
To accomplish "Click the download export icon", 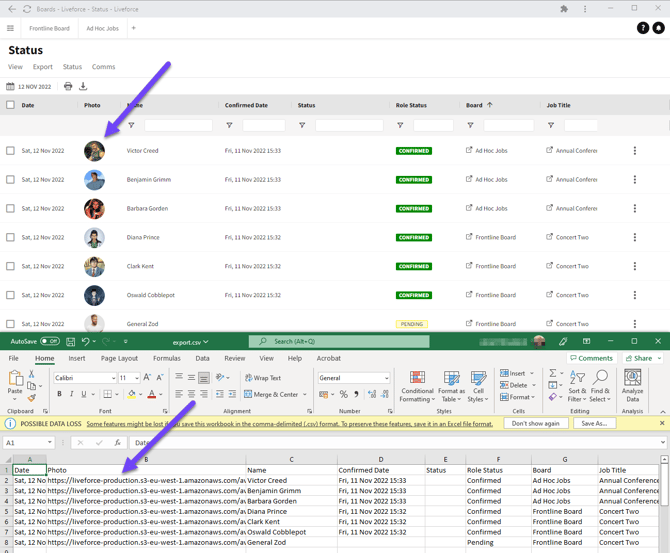I will point(83,86).
